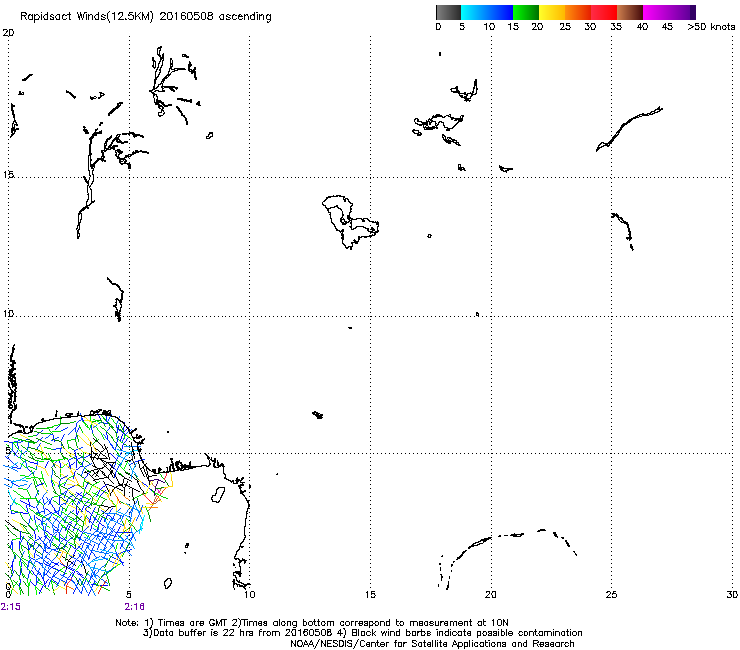
Task: Click the left-axis latitude label '10'
Action: coord(8,314)
